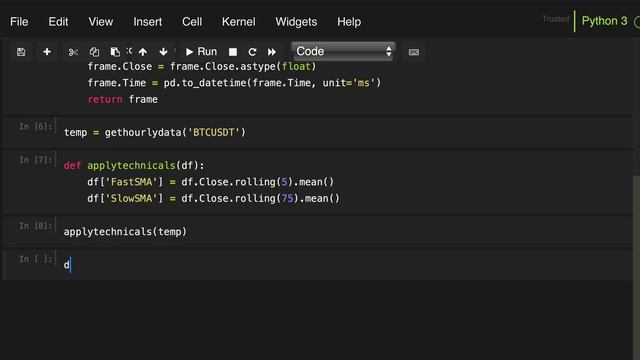This screenshot has height=360, width=640.
Task: Click the In [7] cell prompt
Action: click(36, 160)
